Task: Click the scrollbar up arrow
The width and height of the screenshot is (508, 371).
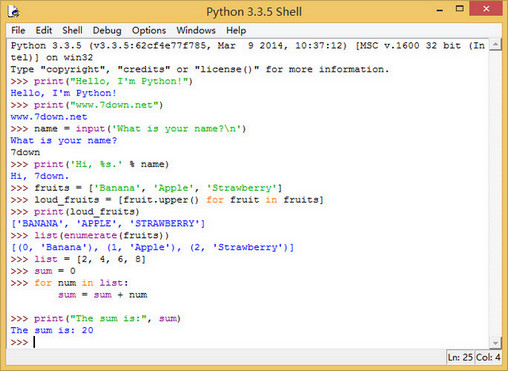Action: 496,44
